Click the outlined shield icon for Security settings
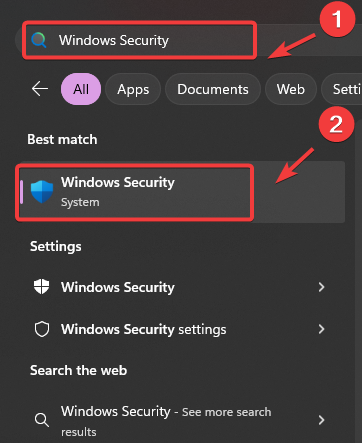The image size is (362, 443). pos(42,329)
